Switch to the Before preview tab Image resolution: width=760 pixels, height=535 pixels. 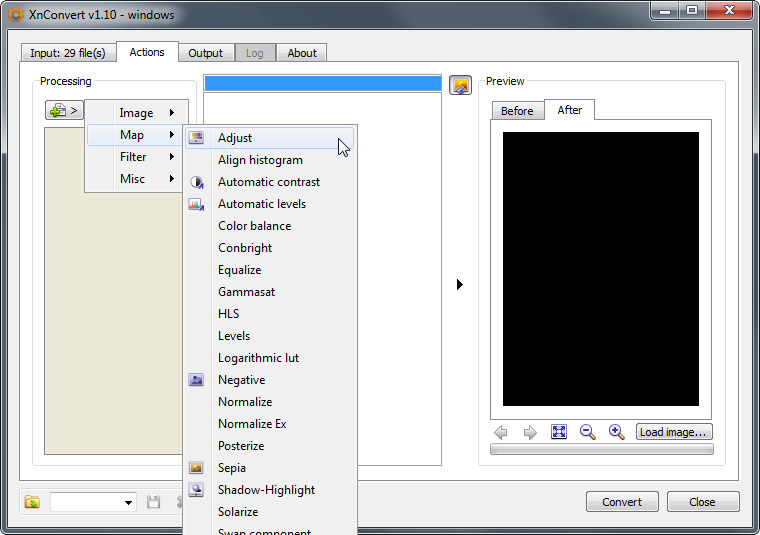pyautogui.click(x=517, y=111)
